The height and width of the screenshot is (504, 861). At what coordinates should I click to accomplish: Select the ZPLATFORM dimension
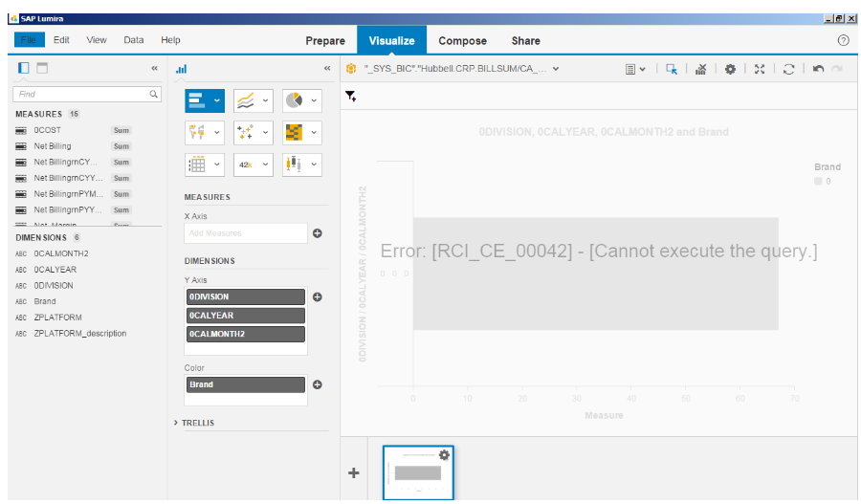pyautogui.click(x=57, y=318)
